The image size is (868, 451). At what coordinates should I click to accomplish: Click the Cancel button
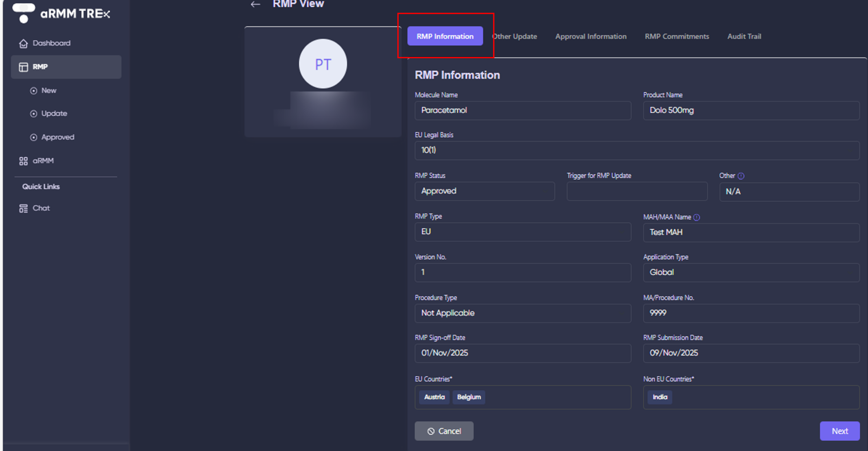coord(444,431)
